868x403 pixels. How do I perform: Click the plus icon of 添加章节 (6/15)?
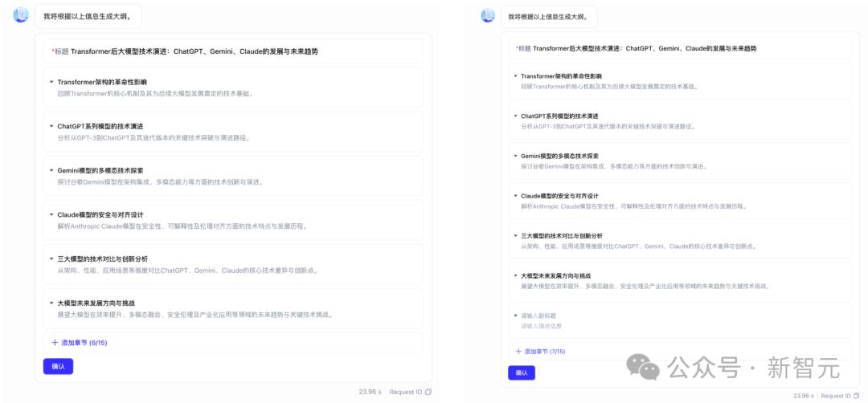point(55,343)
